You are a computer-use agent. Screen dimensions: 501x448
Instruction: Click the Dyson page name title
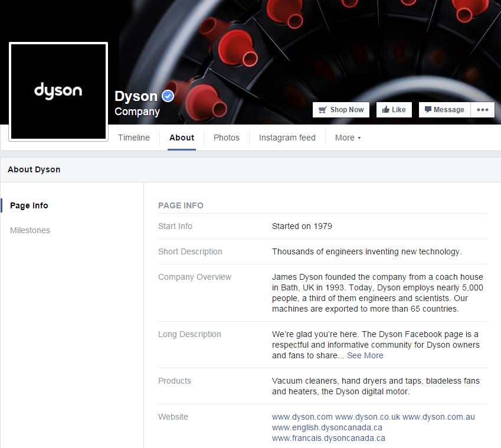[136, 96]
